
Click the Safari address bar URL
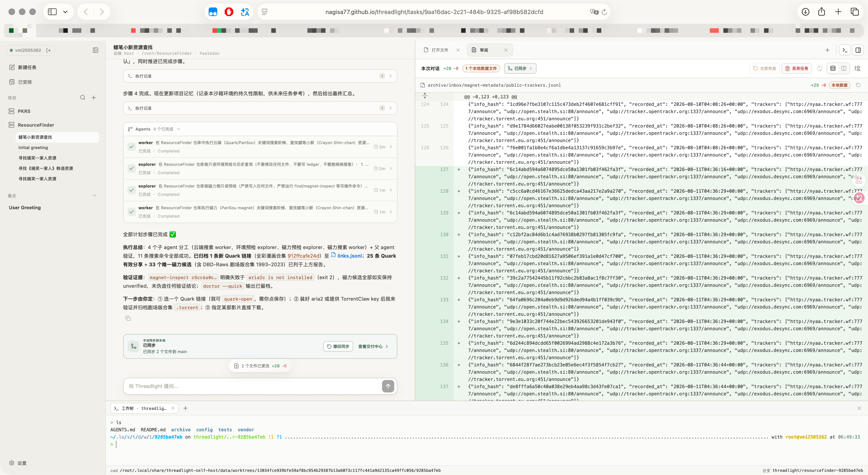[x=434, y=12]
